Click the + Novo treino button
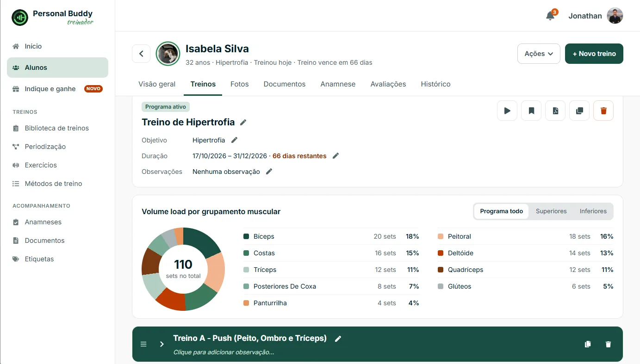 point(594,54)
